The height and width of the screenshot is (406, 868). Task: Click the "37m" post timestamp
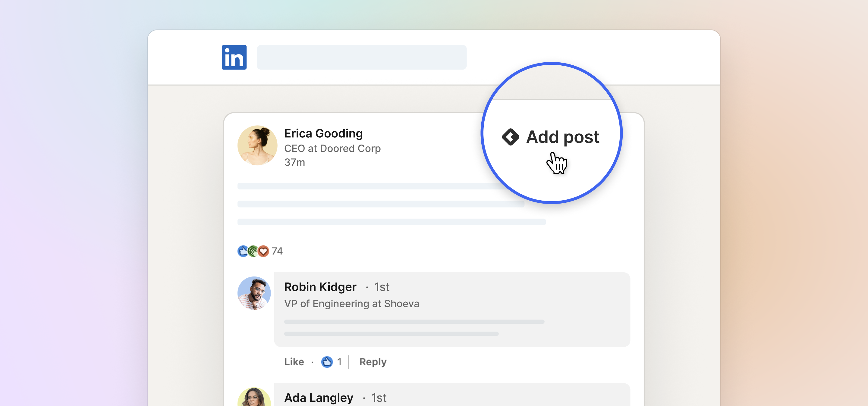(294, 162)
